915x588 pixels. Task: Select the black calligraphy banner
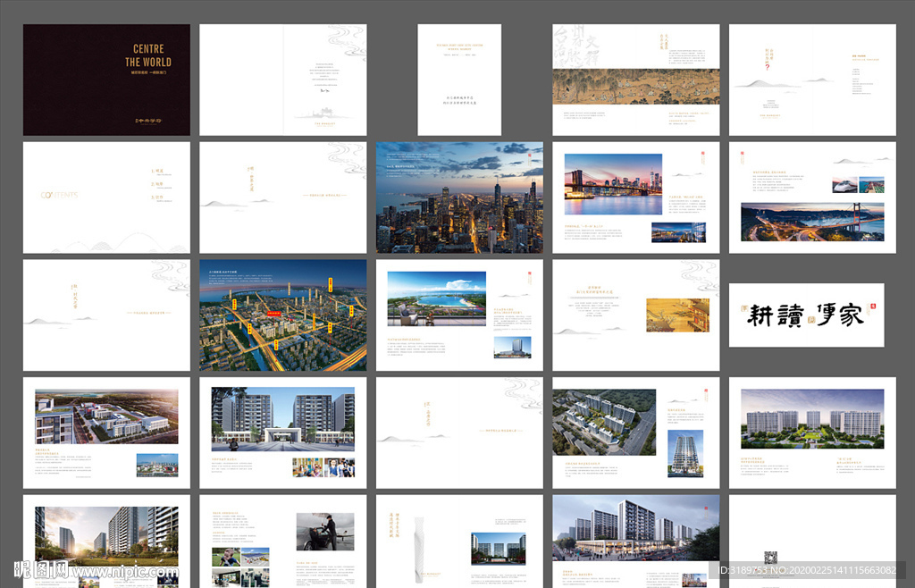point(806,315)
